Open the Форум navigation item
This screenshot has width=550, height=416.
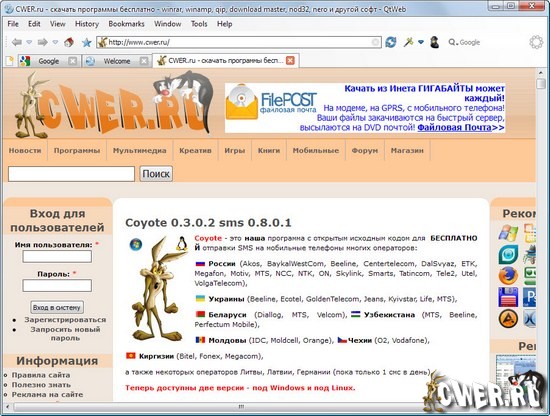coord(365,150)
